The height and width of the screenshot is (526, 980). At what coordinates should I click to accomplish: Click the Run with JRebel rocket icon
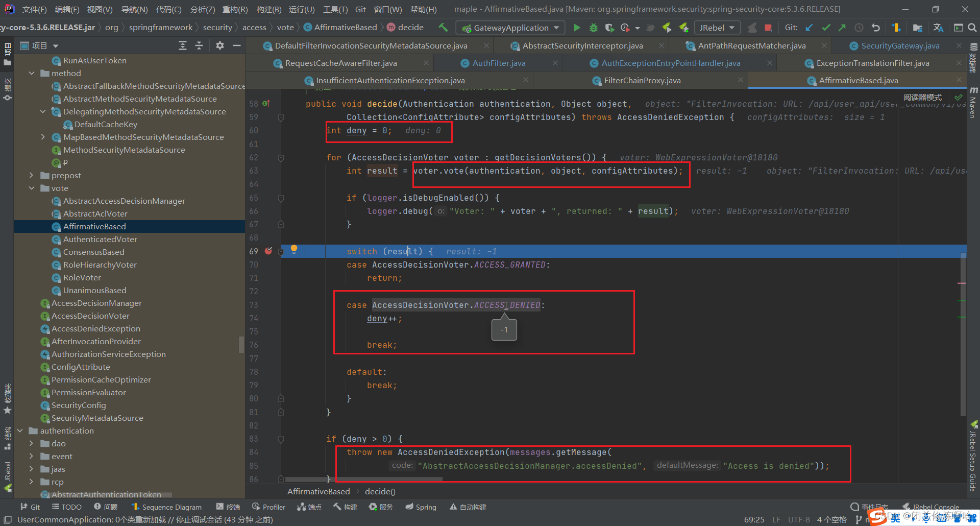tap(667, 28)
